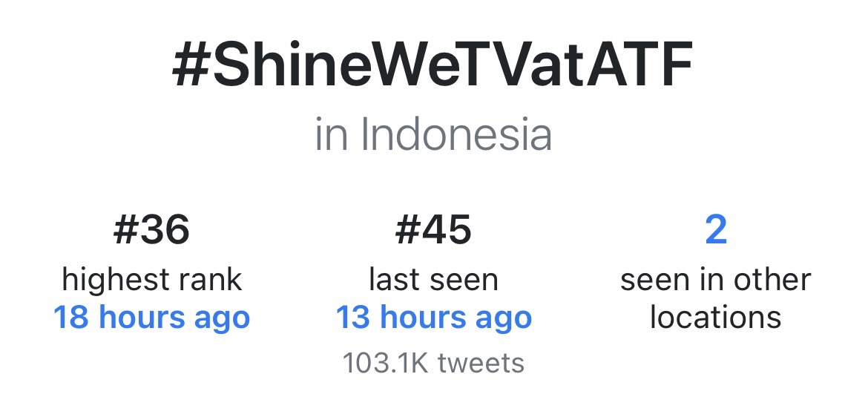Click the "seen in other" text line

715,280
